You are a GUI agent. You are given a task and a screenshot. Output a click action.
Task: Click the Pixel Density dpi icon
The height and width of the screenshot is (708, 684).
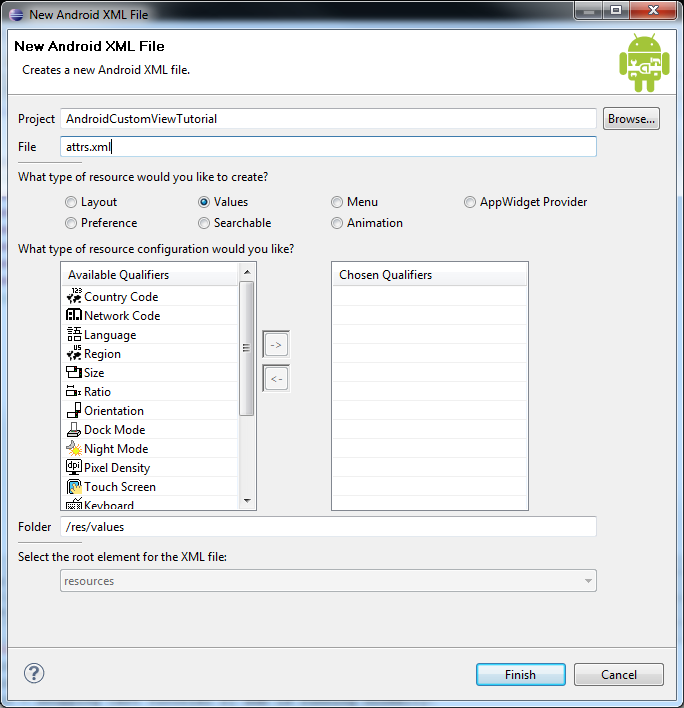coord(74,467)
